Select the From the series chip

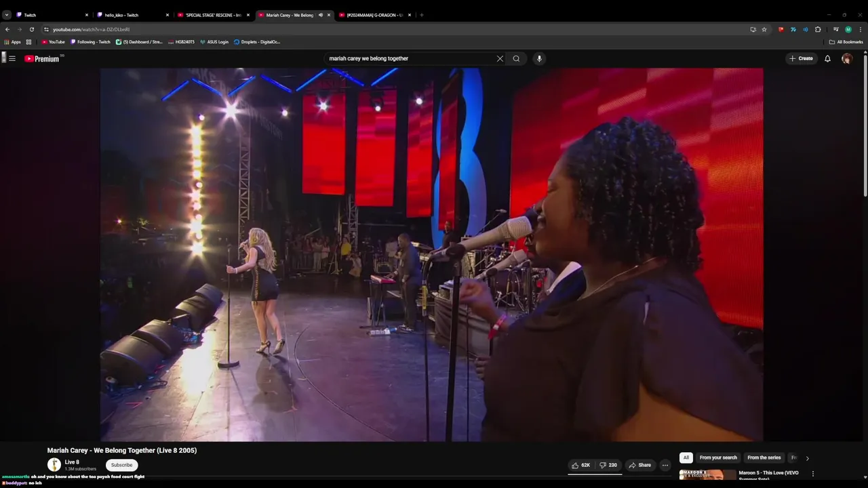pyautogui.click(x=764, y=457)
